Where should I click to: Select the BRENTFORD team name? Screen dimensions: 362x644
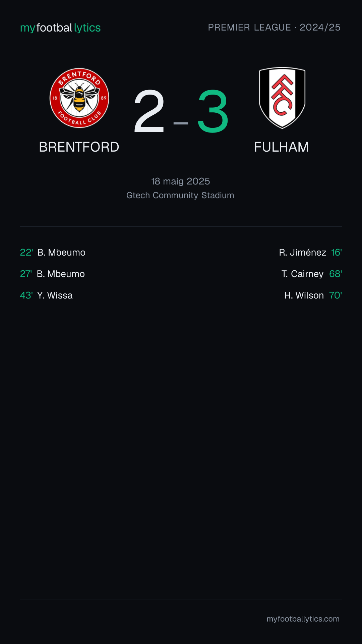79,147
